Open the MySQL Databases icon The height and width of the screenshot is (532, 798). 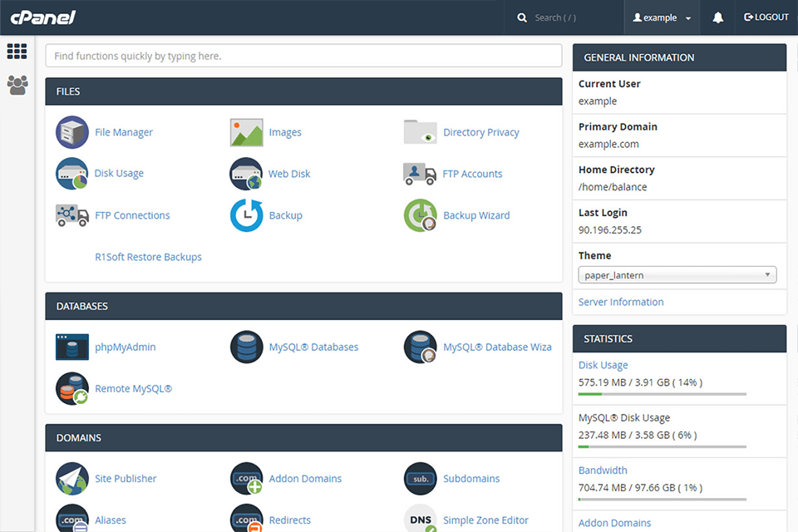click(246, 347)
